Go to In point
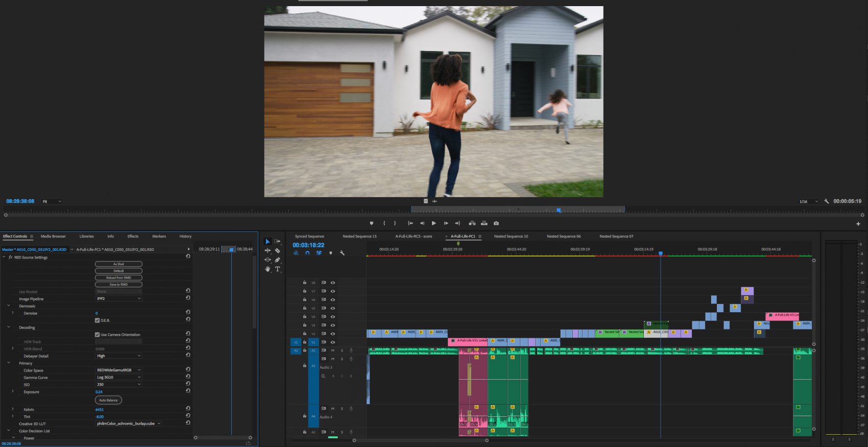 [410, 223]
